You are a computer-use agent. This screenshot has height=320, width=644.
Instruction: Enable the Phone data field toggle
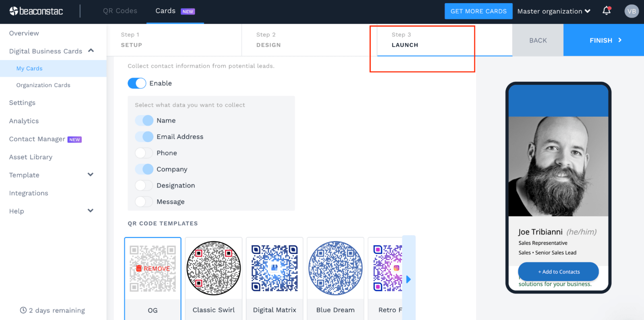point(144,153)
